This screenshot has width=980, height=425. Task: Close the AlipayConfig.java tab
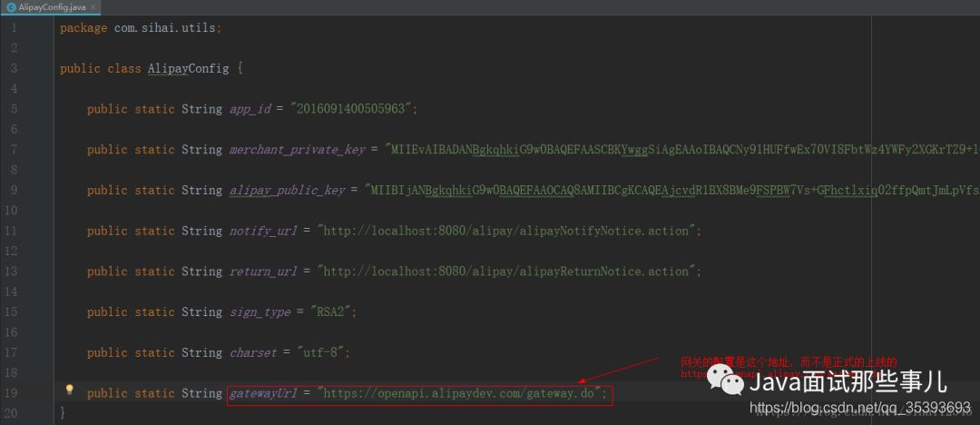93,8
